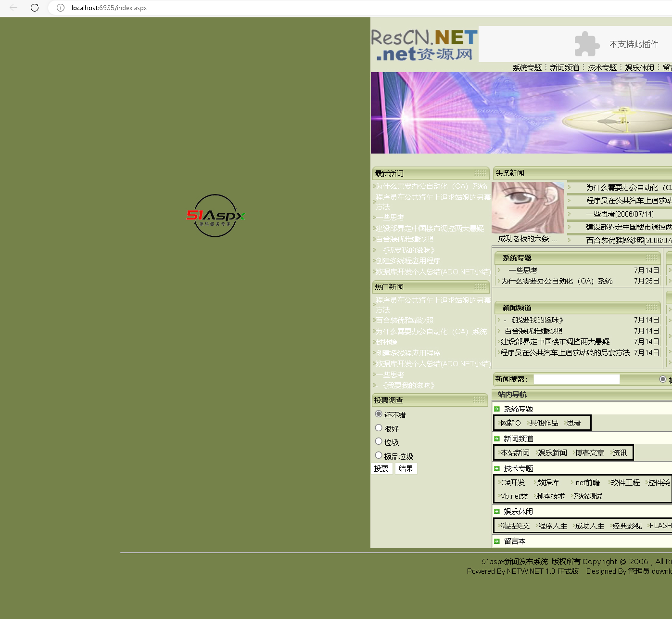
Task: Open 百合装优雅婚纱照 in the 新闻频道 panel
Action: point(533,331)
